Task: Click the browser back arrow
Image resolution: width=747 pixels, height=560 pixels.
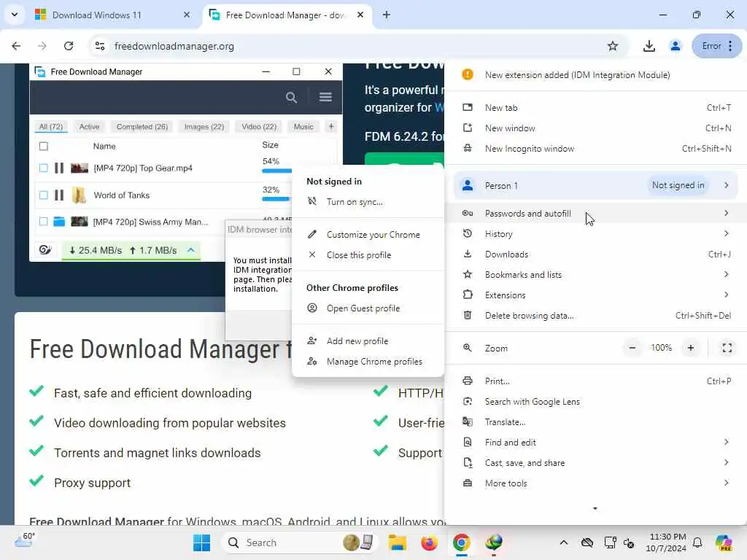Action: [x=16, y=46]
